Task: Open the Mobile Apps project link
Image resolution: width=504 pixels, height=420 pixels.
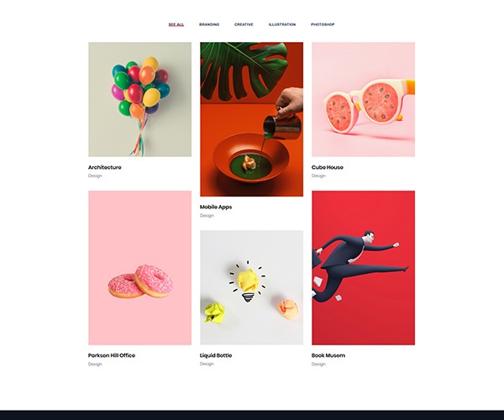Action: (x=216, y=207)
